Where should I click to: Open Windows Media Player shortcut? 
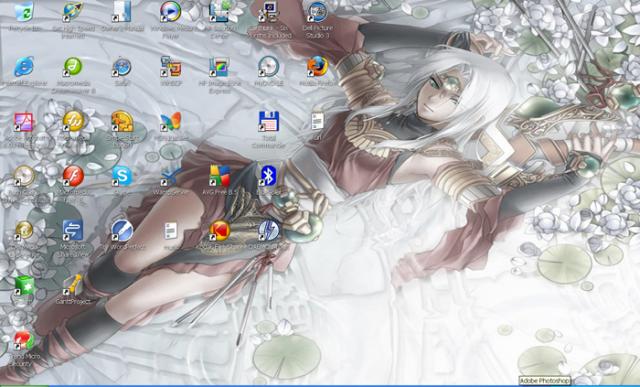171,11
